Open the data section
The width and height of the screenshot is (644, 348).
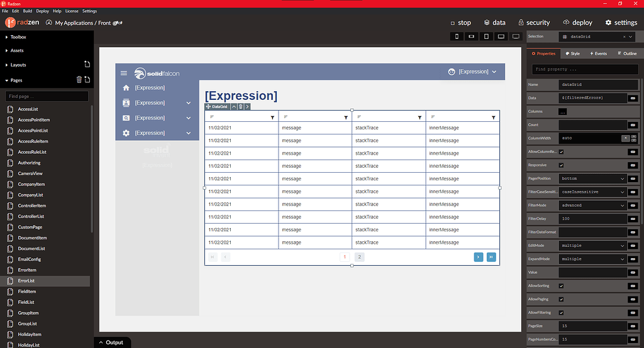[x=494, y=23]
